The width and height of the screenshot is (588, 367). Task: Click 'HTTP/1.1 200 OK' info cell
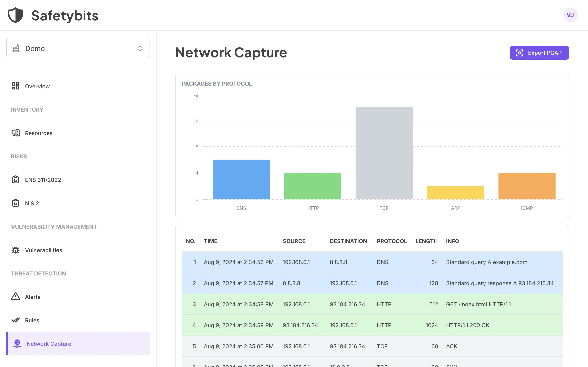click(467, 325)
